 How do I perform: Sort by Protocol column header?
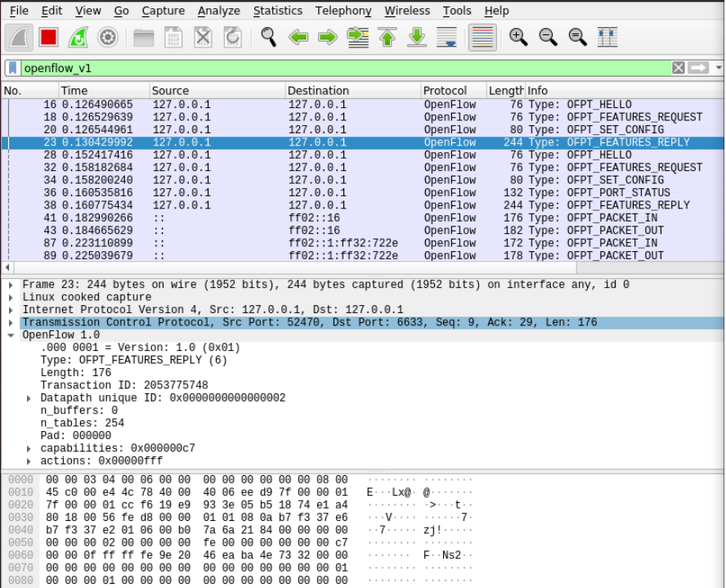click(x=454, y=91)
